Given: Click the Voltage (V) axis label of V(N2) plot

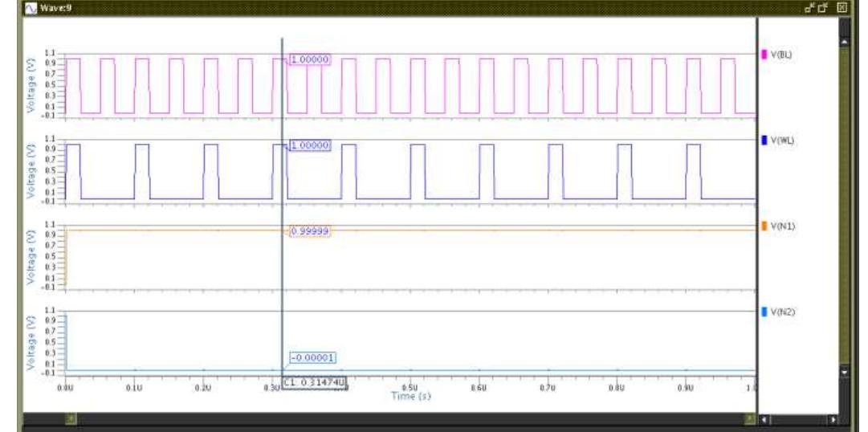Looking at the screenshot, I should (x=31, y=342).
